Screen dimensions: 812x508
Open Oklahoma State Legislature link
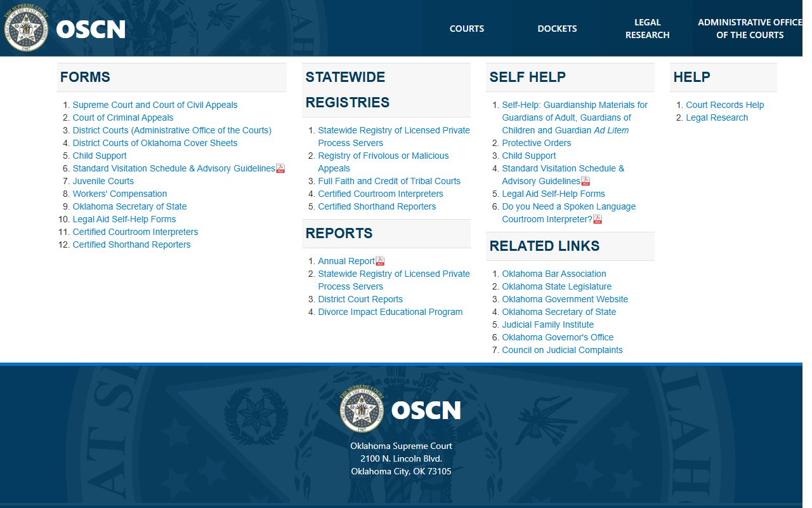tap(556, 286)
